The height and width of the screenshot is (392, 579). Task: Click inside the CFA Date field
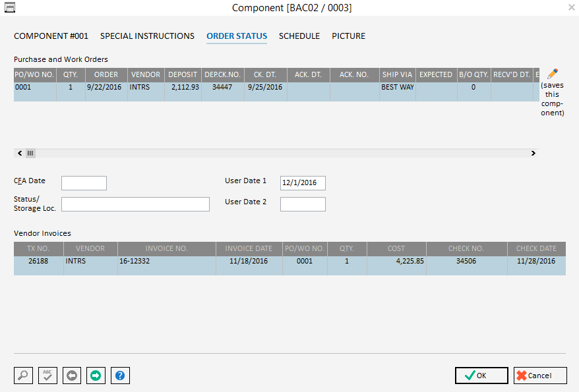point(84,182)
